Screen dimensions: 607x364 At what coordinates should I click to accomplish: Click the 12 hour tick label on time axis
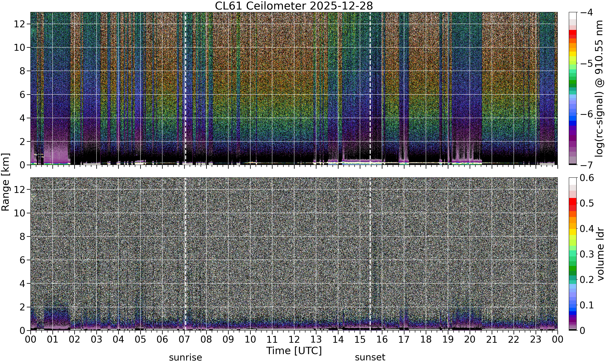(294, 340)
